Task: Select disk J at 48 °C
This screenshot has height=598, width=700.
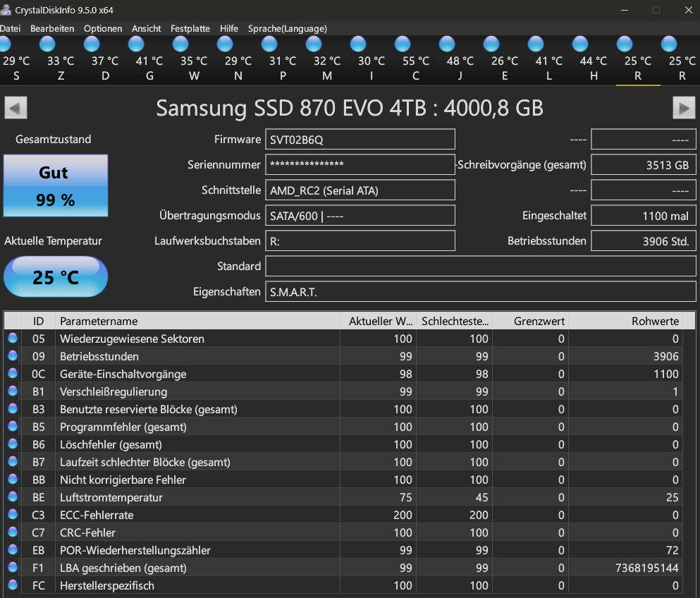Action: coord(460,60)
